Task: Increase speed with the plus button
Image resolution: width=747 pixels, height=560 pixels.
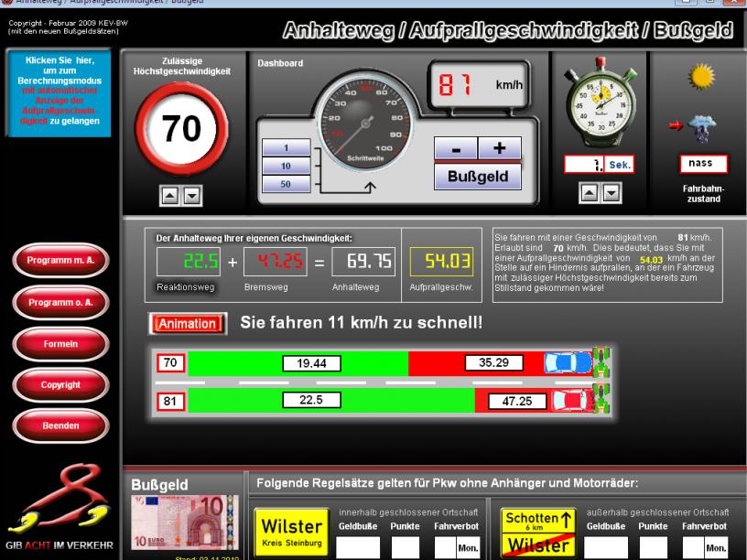Action: 499,148
